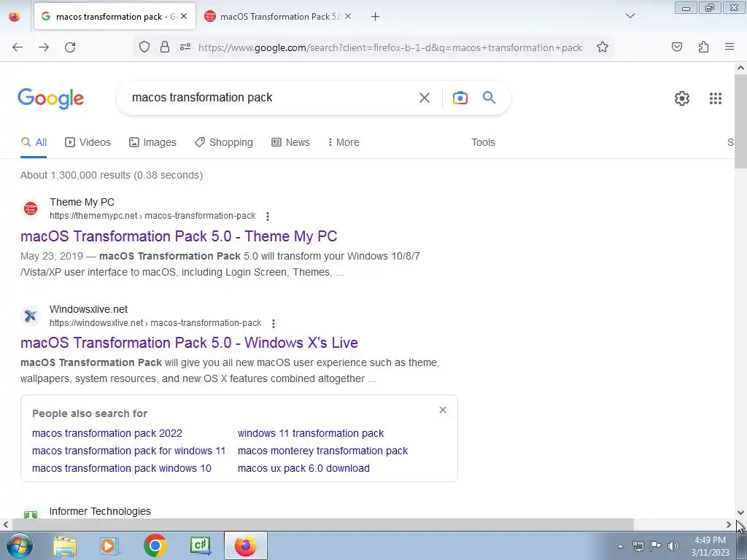Click the padlock site security icon
The width and height of the screenshot is (747, 560).
click(x=165, y=47)
